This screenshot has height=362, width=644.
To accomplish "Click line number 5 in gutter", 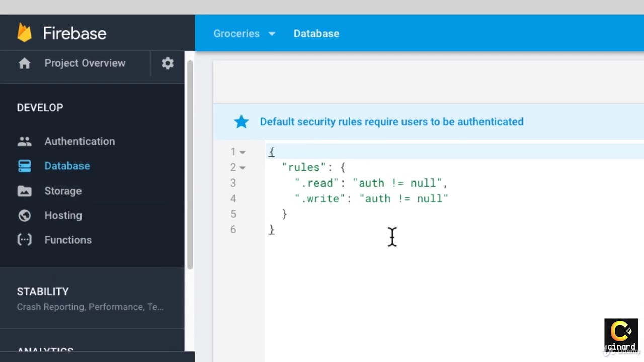I will pos(233,214).
